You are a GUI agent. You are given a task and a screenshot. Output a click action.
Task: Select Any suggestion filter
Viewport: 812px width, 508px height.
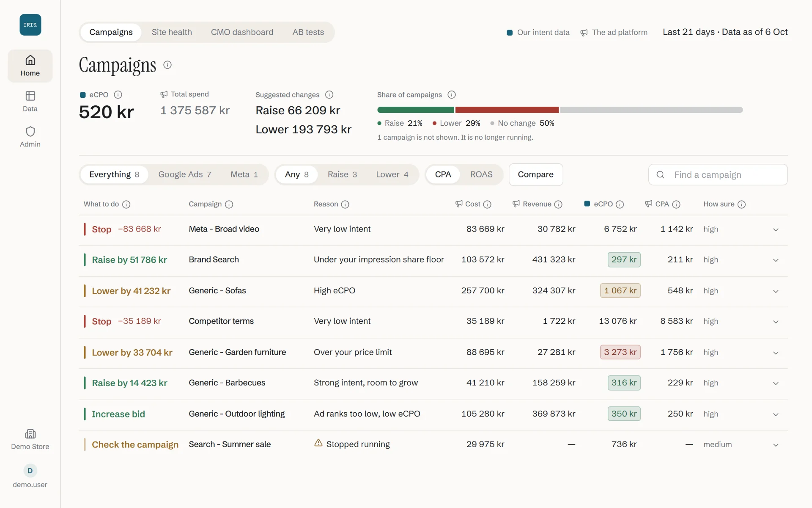pyautogui.click(x=296, y=174)
